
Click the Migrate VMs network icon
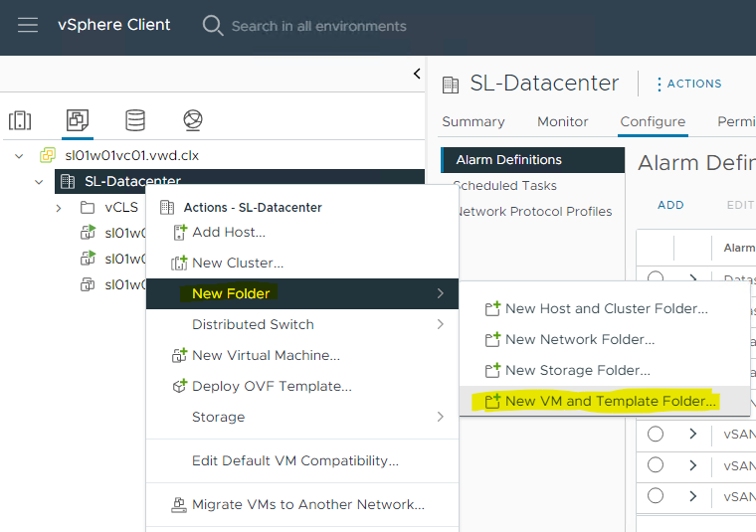pyautogui.click(x=179, y=505)
